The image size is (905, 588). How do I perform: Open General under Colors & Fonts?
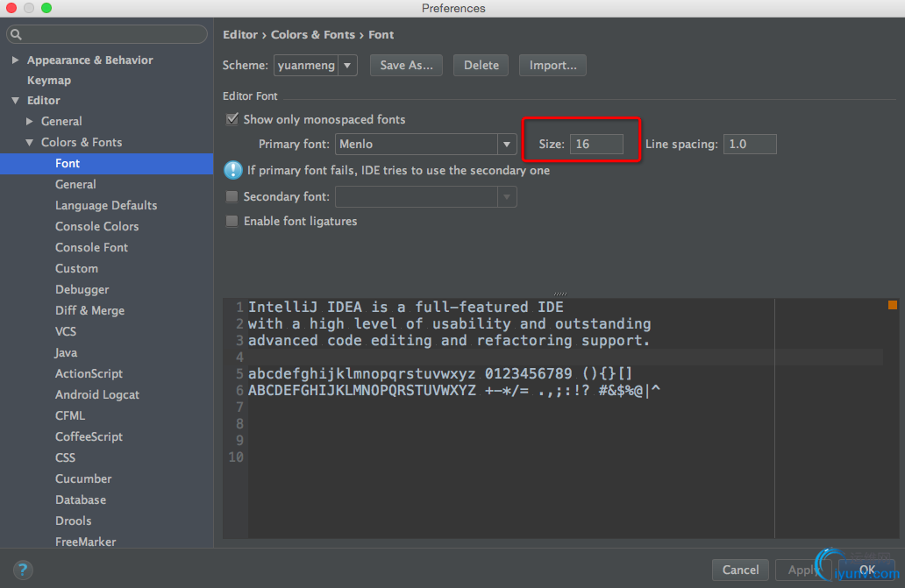(75, 185)
